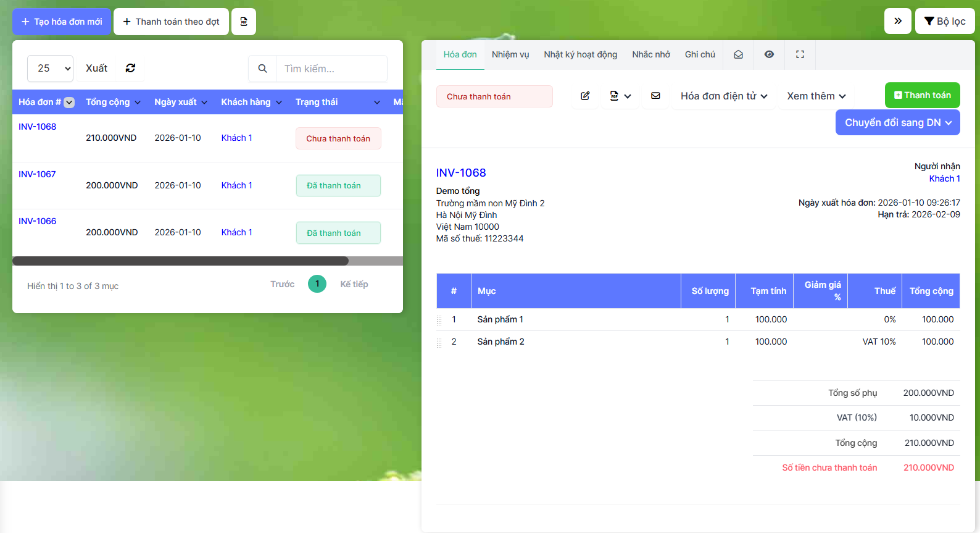This screenshot has width=980, height=533.
Task: Open the Nhật ký hoạt động tab
Action: click(580, 54)
